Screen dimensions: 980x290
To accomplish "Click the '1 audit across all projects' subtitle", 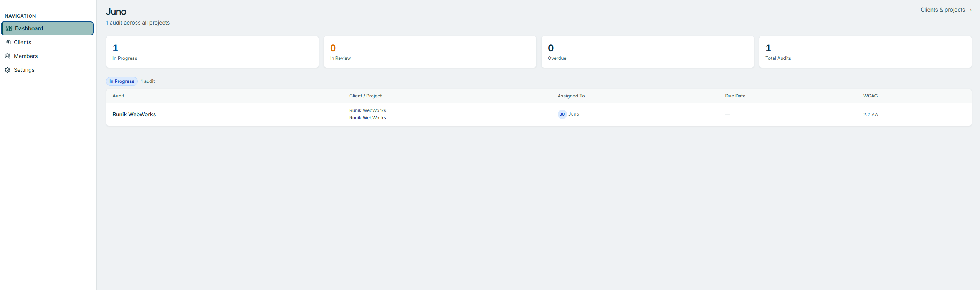I will pyautogui.click(x=138, y=23).
